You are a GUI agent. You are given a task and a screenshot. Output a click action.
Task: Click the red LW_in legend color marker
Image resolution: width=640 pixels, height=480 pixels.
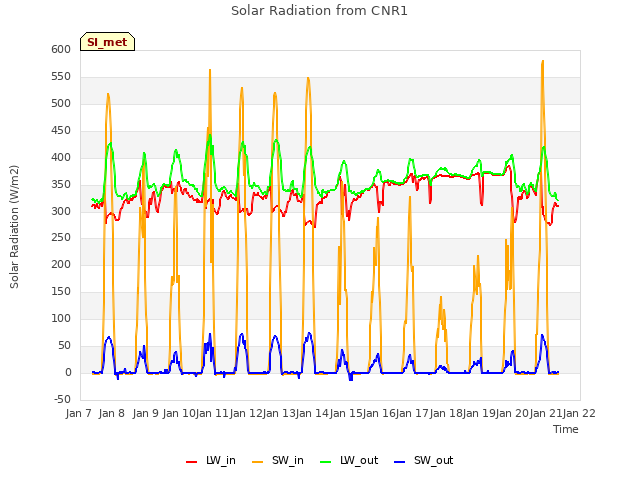[191, 461]
